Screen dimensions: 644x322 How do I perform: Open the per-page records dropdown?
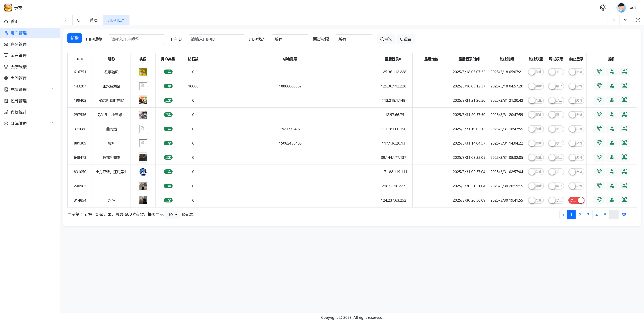point(173,215)
